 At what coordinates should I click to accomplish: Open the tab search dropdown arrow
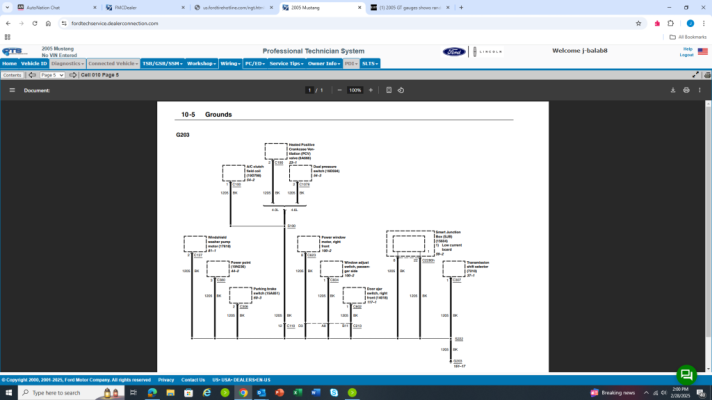(x=7, y=7)
